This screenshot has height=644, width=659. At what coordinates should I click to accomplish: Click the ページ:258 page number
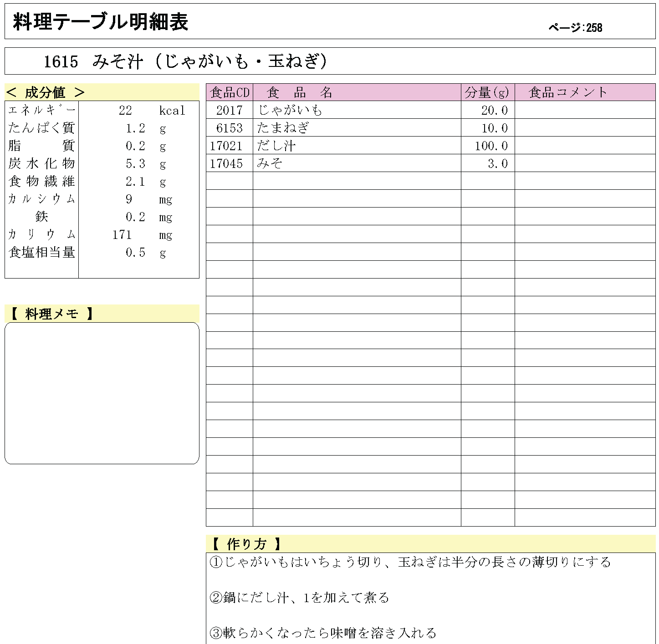point(575,28)
